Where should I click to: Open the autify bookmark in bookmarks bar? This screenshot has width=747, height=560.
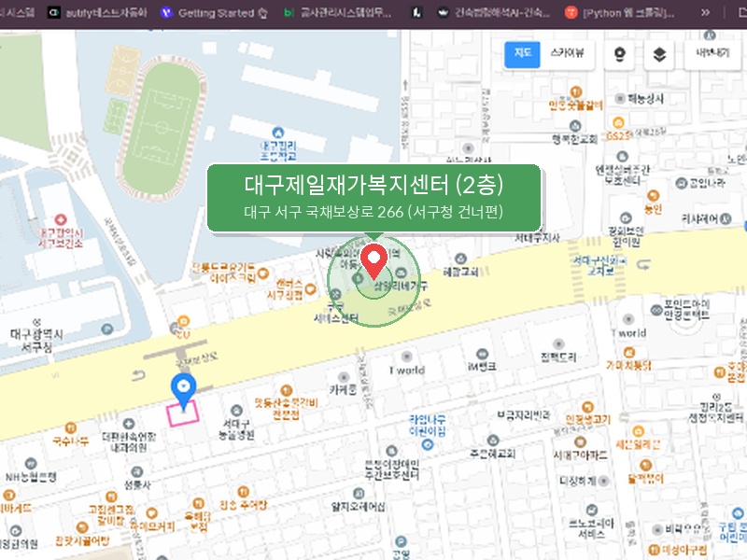click(98, 13)
